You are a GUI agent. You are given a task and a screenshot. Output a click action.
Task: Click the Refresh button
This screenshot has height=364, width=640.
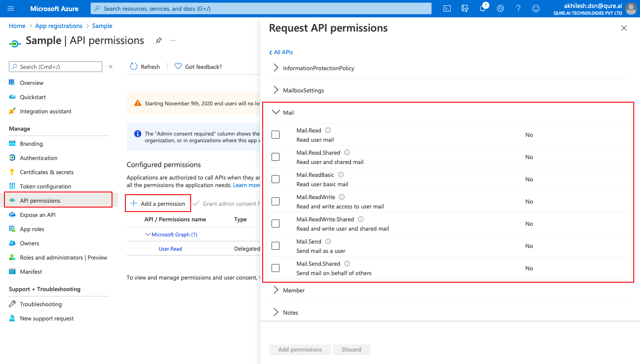click(145, 67)
